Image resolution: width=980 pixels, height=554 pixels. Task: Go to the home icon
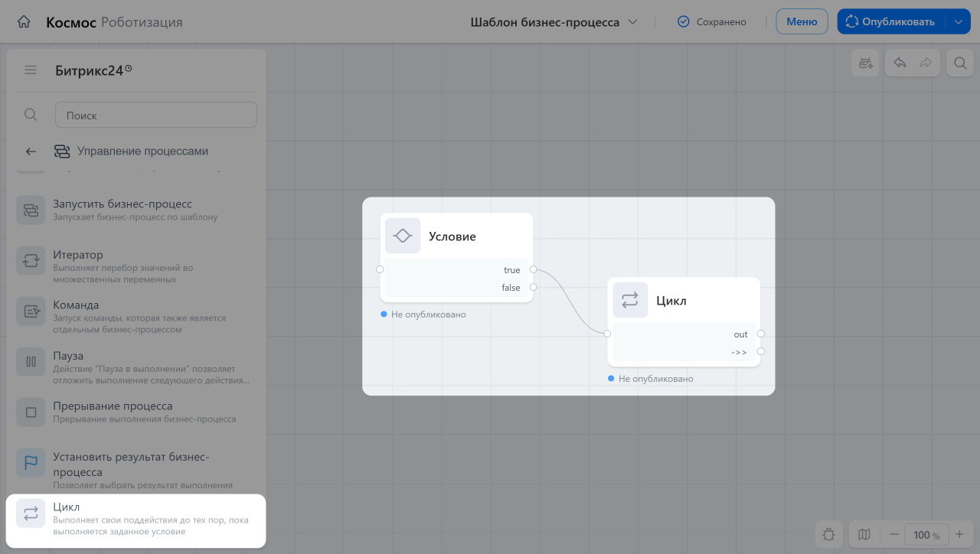[24, 22]
